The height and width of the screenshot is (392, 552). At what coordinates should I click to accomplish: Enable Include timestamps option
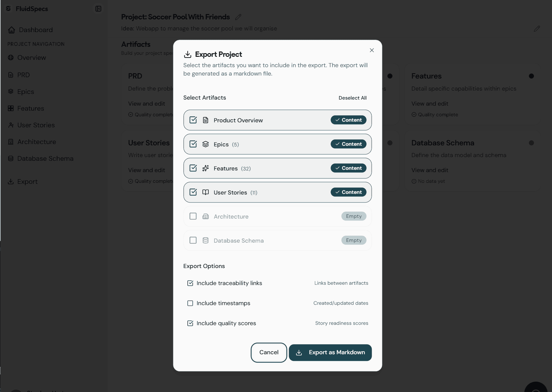190,303
